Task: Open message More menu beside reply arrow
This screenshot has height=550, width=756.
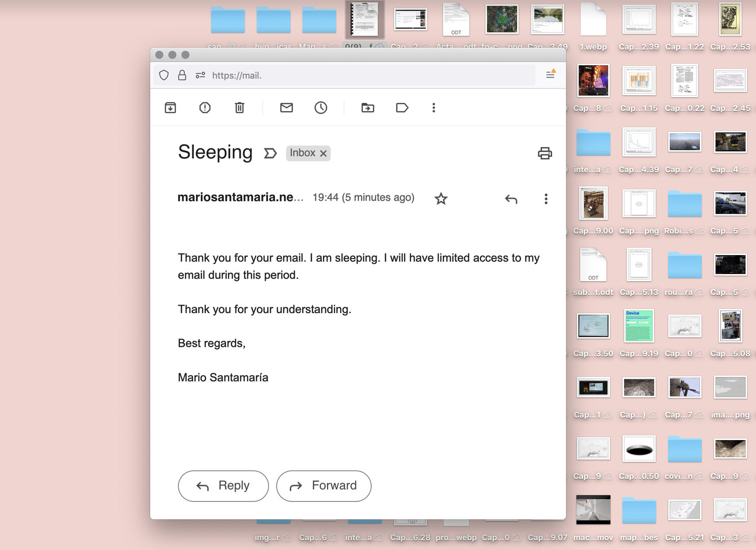Action: tap(546, 199)
